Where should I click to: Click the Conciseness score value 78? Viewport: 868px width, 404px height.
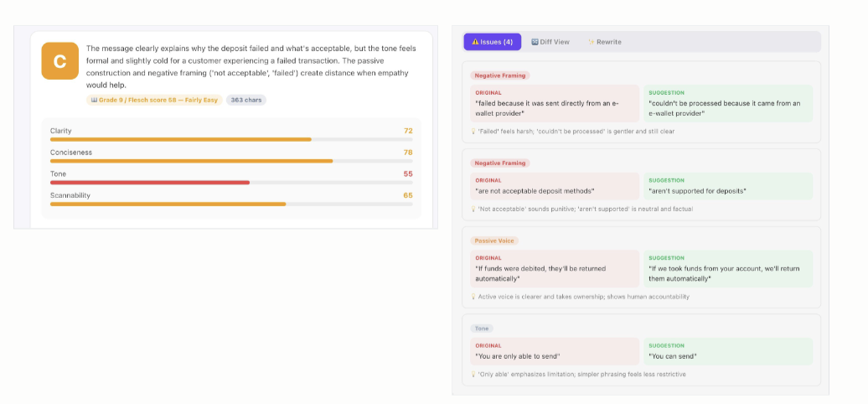408,153
